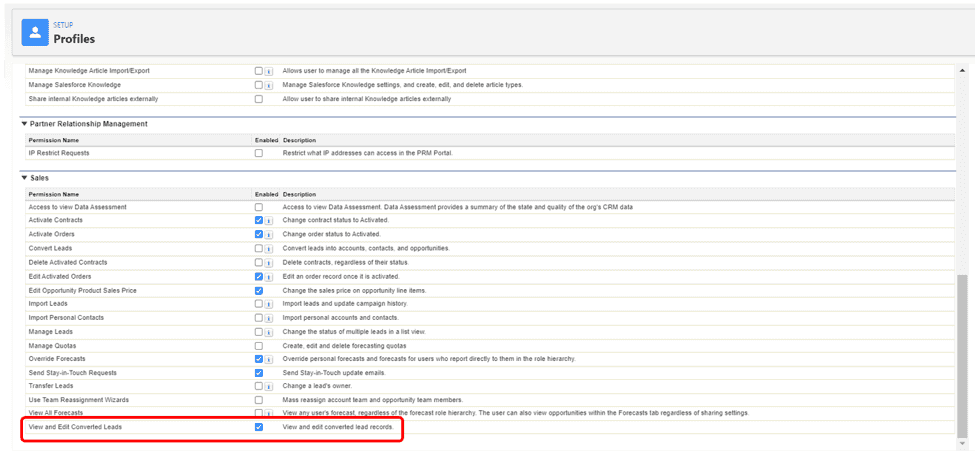Collapse the Sales section triangle

click(24, 178)
